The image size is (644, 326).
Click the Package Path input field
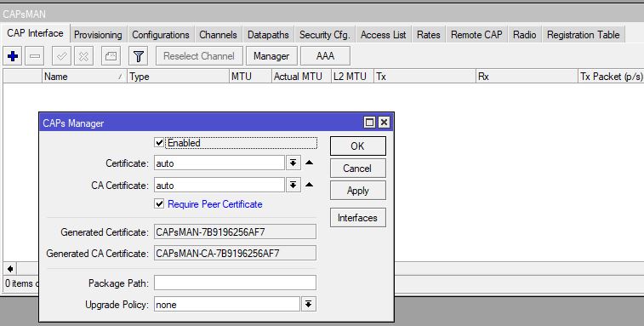pos(236,283)
